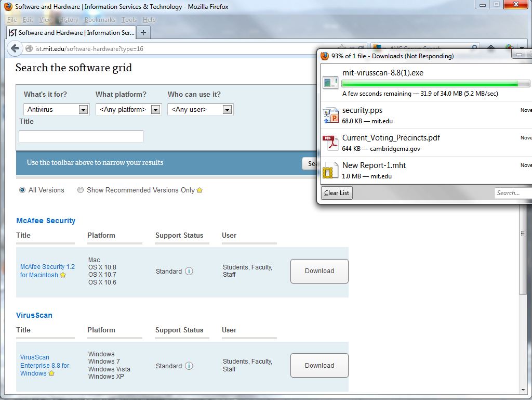Click the Current_Voting_Precincts.pdf PDF icon

coord(330,143)
